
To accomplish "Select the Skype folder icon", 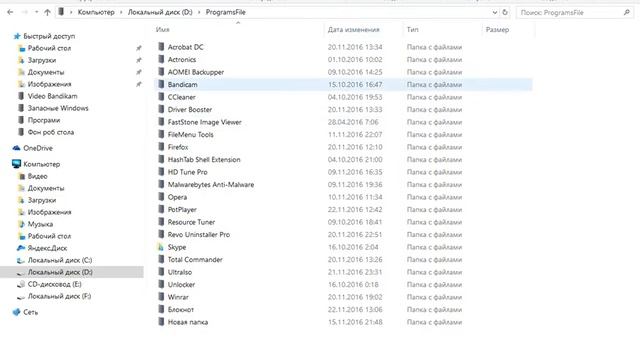I will (x=161, y=247).
